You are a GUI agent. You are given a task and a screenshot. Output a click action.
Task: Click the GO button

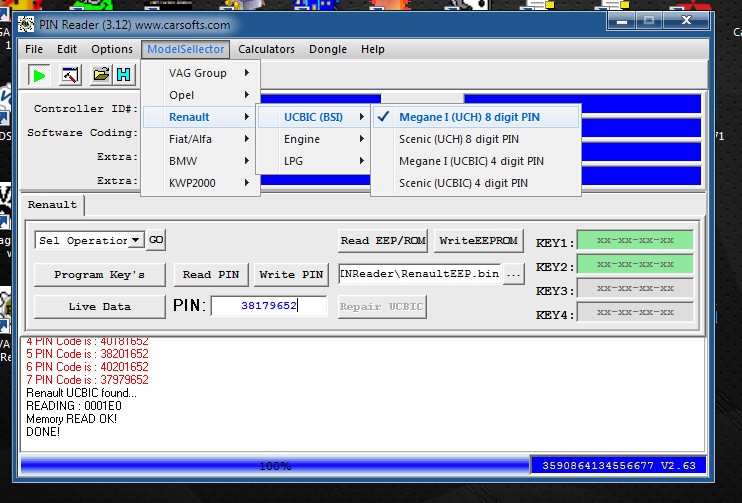pos(156,240)
